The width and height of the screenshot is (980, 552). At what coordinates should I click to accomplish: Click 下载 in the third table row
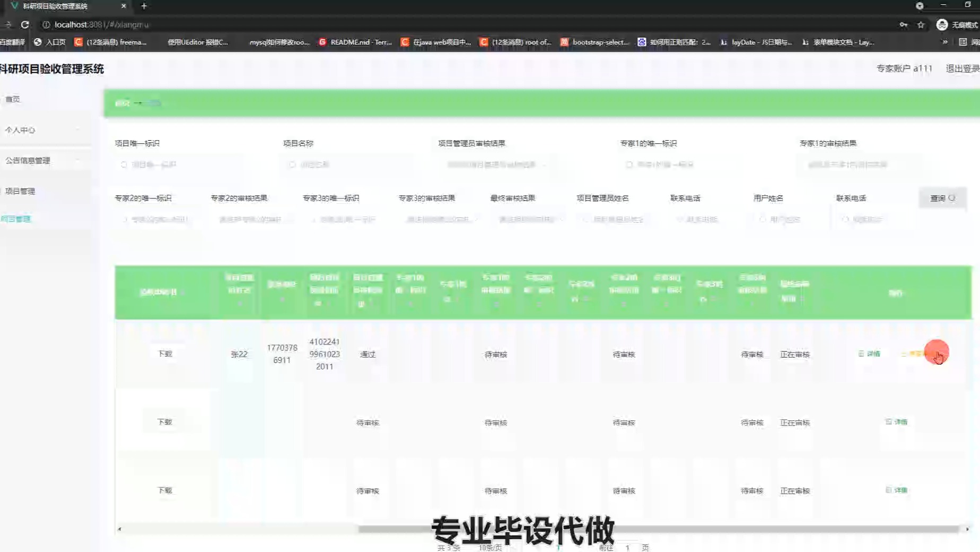165,490
